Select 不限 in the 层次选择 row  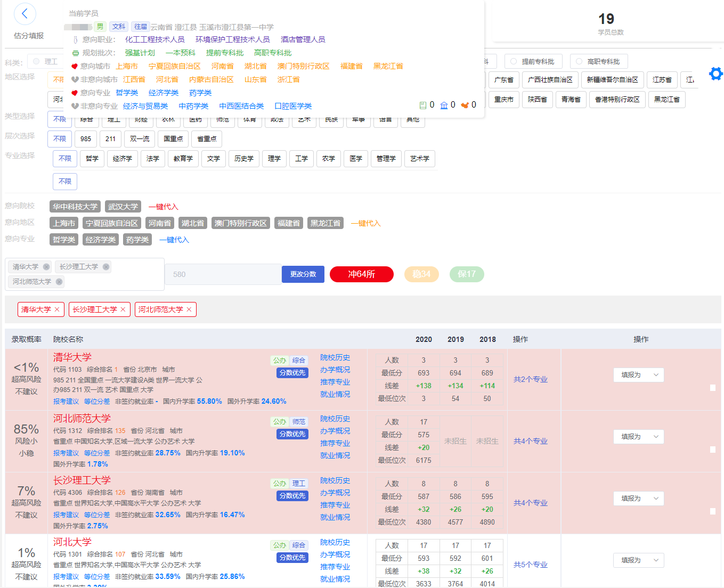pos(60,139)
